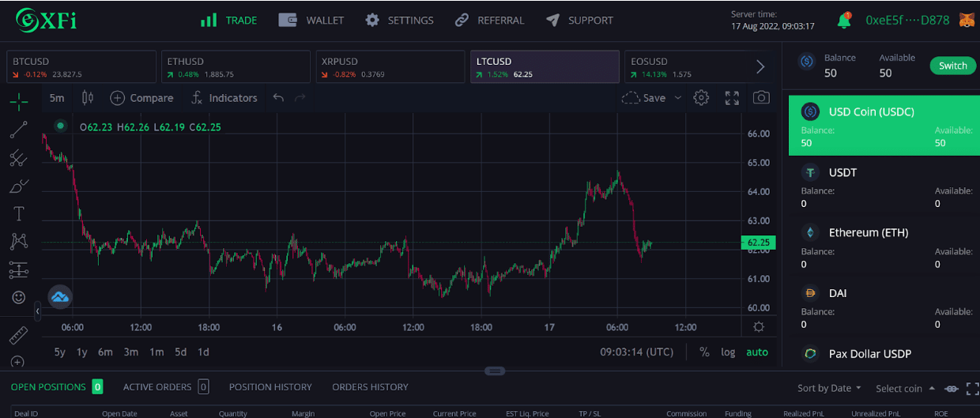
Task: Open chart settings gear icon
Action: pyautogui.click(x=701, y=98)
